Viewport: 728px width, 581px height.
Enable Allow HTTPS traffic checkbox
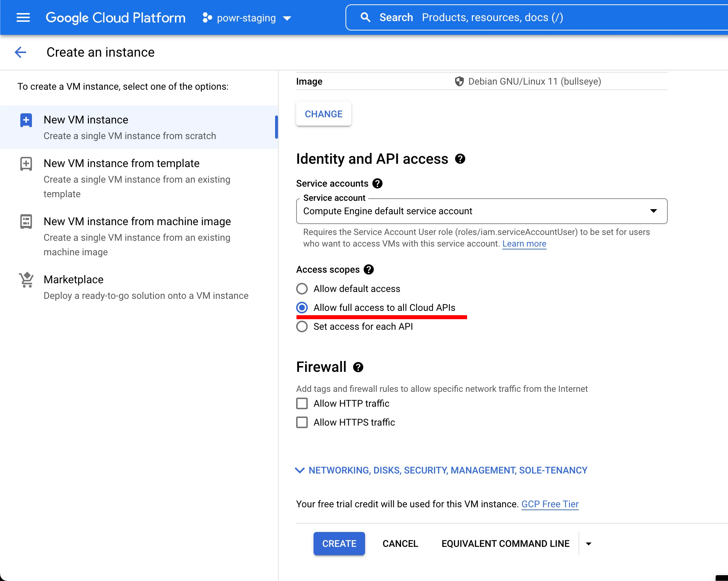pos(302,422)
